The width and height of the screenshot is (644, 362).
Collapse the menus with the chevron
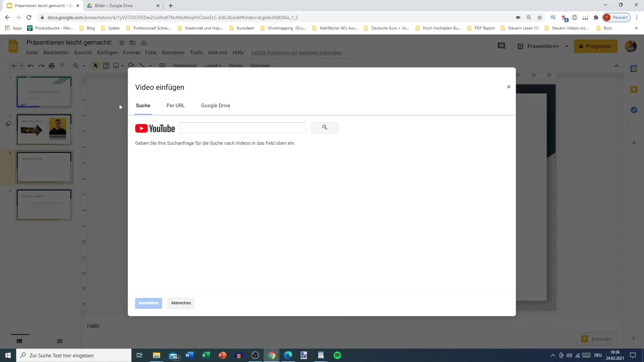[616, 66]
